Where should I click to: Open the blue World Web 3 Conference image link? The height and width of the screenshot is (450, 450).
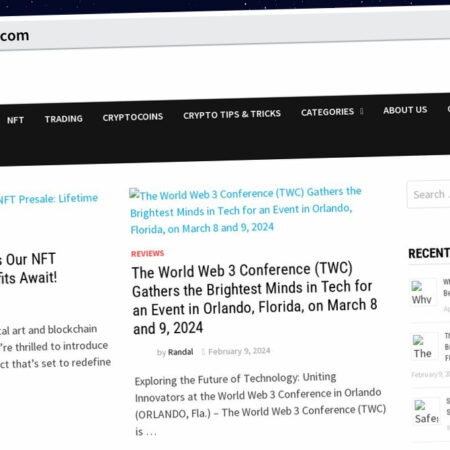(x=246, y=211)
